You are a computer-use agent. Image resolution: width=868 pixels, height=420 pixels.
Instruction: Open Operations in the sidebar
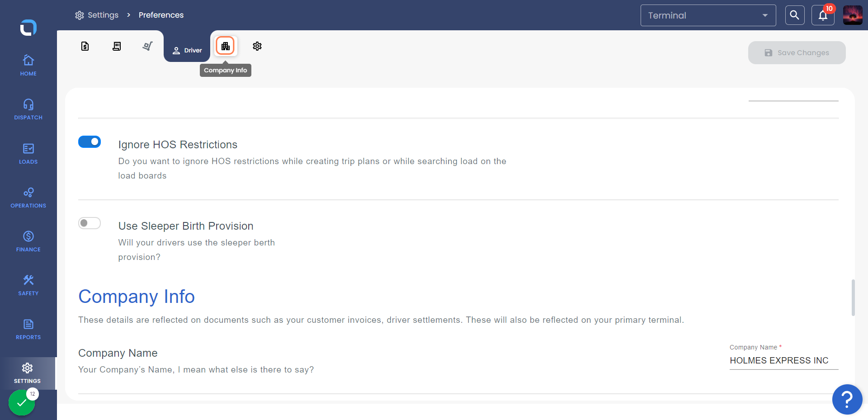point(28,198)
